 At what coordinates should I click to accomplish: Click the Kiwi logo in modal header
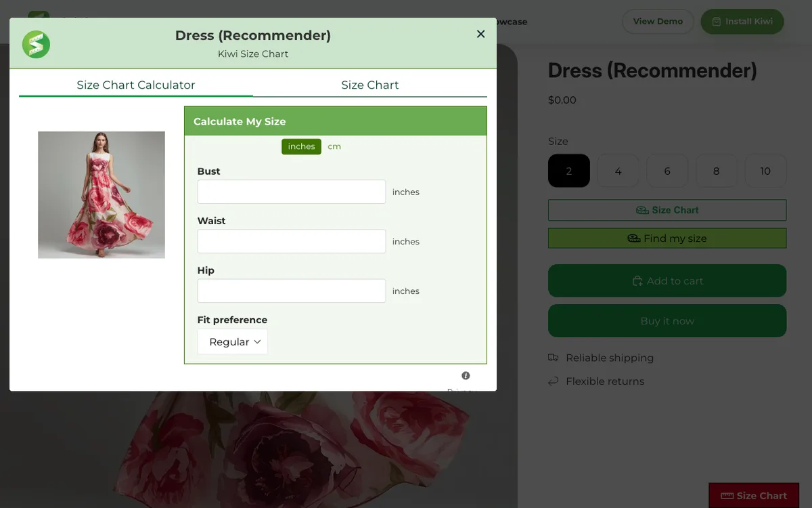pos(36,44)
